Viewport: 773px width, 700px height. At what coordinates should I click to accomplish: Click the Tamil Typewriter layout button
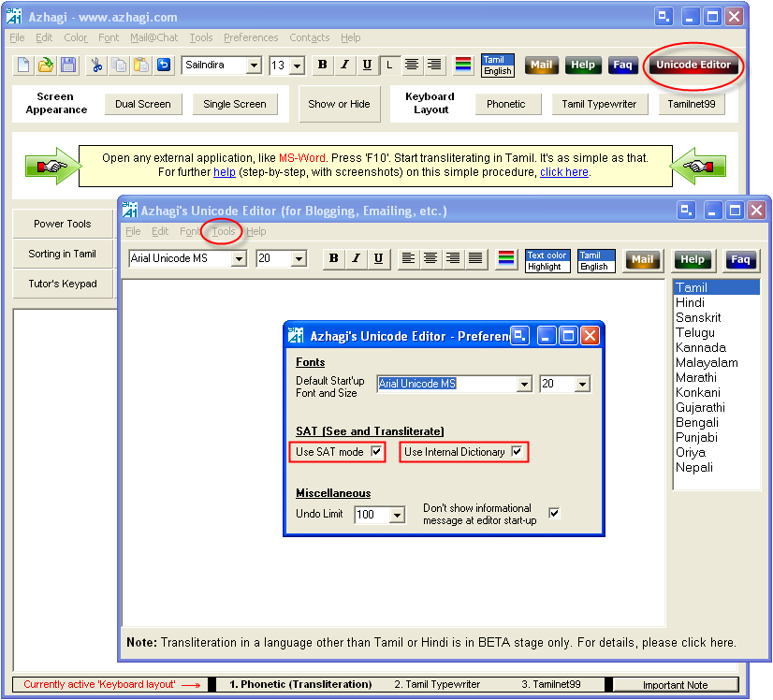tap(599, 104)
